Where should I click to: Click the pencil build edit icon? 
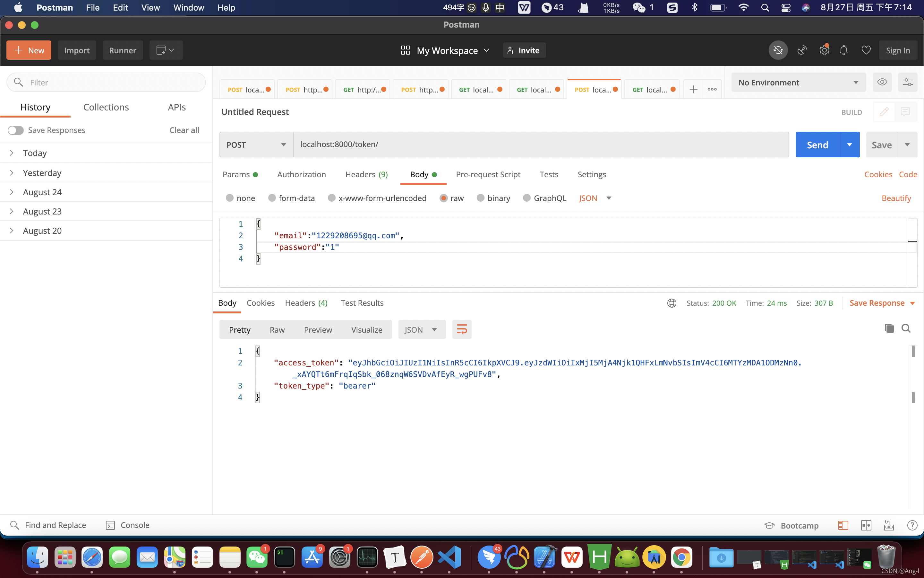click(884, 112)
